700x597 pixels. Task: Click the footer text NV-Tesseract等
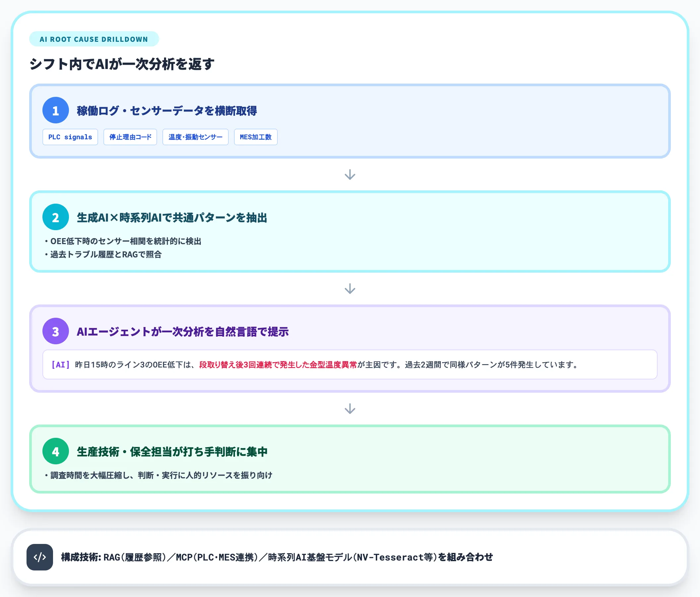pos(395,557)
